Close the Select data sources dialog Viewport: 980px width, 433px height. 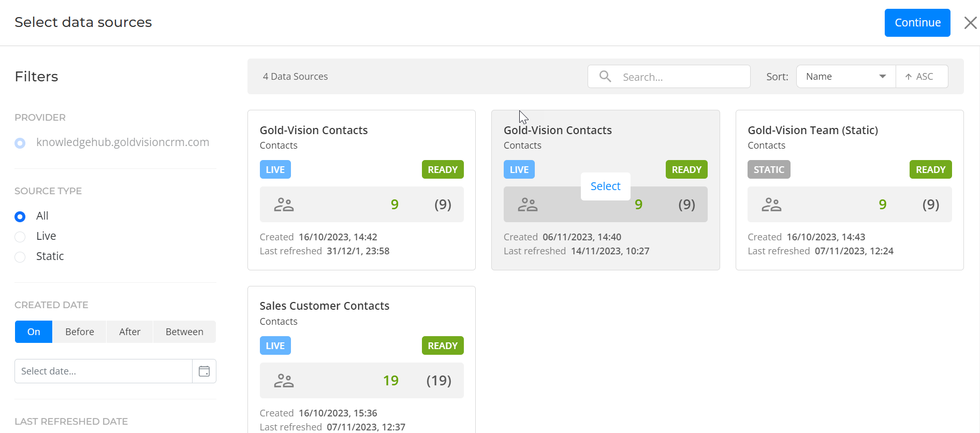pyautogui.click(x=970, y=23)
